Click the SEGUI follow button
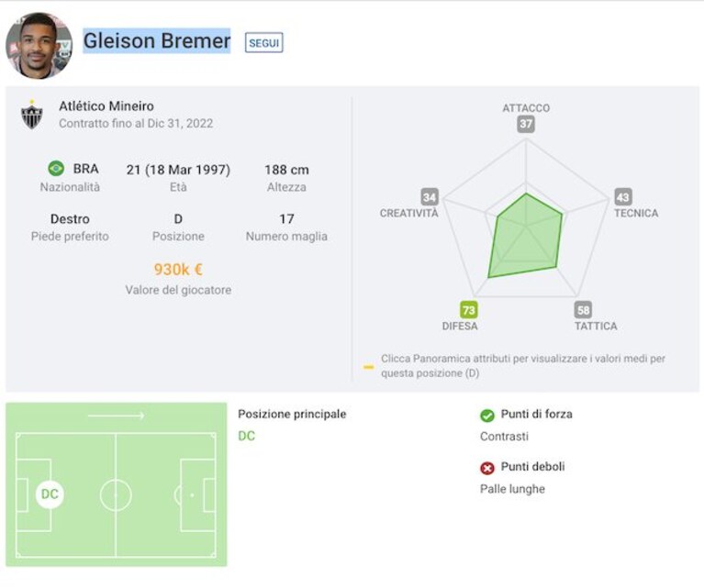704x588 pixels. (264, 42)
